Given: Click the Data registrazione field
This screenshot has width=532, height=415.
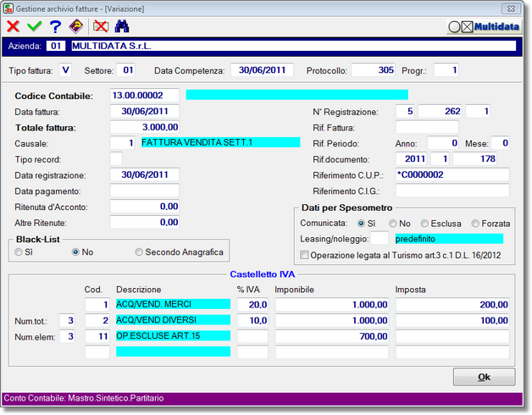Looking at the screenshot, I should pyautogui.click(x=145, y=174).
